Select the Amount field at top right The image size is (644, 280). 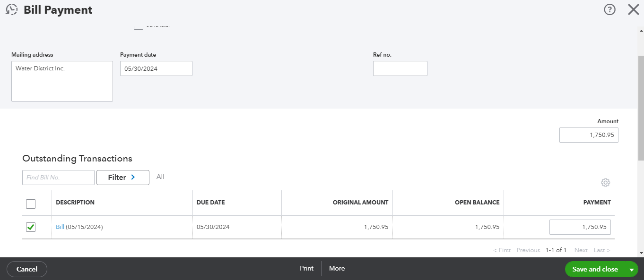click(x=589, y=135)
